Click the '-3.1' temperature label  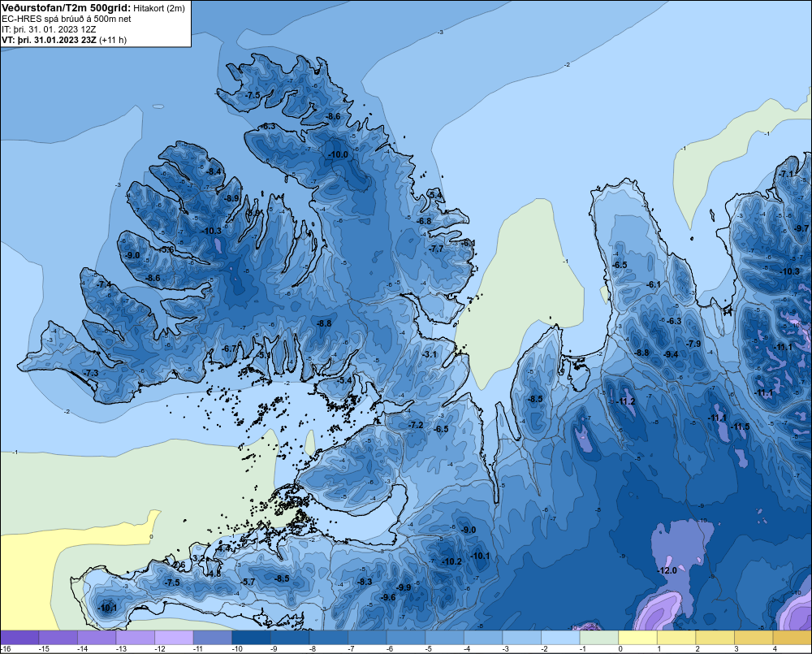coord(430,354)
